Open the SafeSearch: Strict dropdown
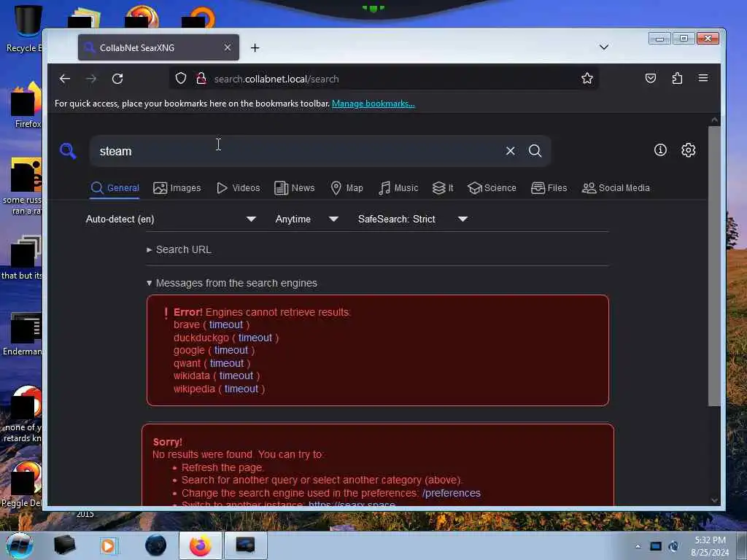This screenshot has width=747, height=560. pos(413,219)
